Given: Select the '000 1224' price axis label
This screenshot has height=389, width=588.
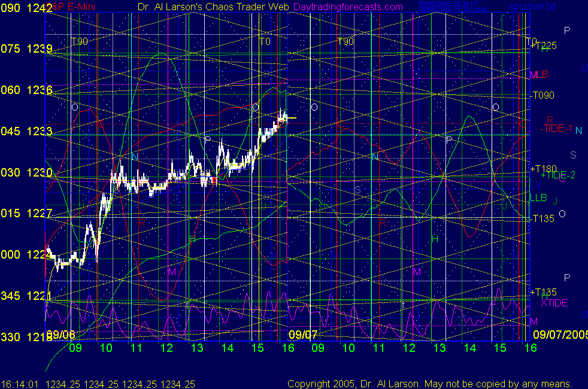Looking at the screenshot, I should (x=26, y=254).
